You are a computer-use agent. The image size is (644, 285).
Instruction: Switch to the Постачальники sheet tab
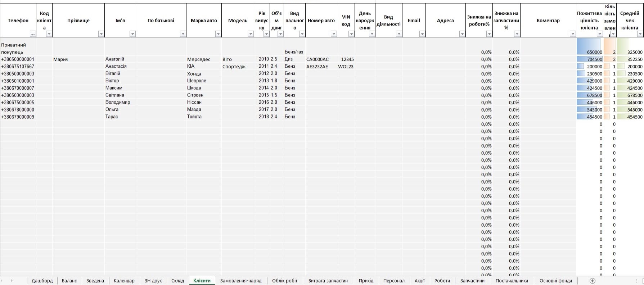[x=512, y=281]
